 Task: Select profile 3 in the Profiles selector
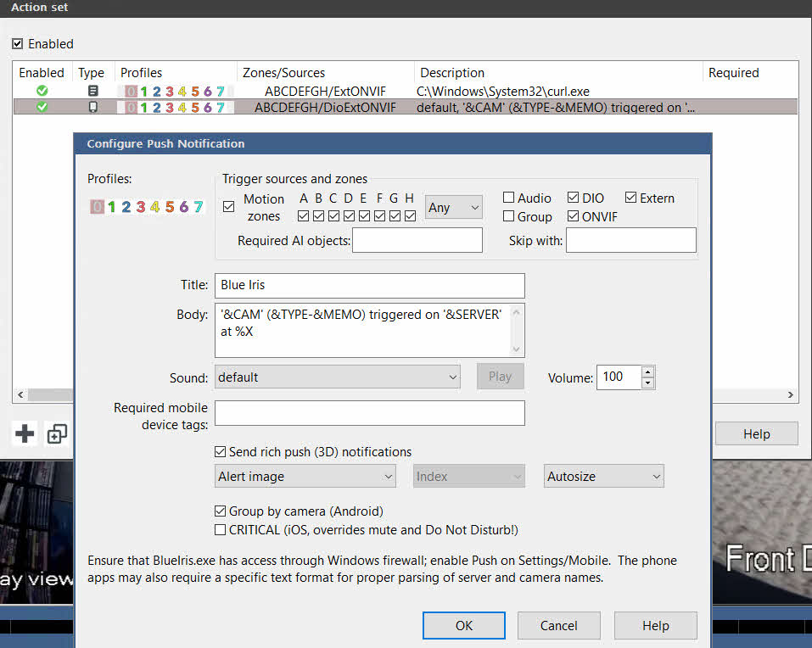[x=140, y=207]
